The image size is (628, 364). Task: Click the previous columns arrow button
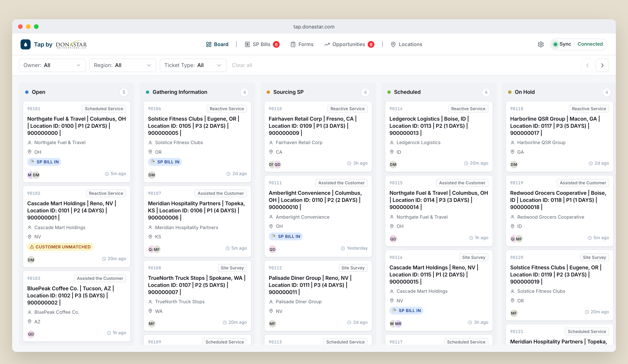click(x=587, y=65)
